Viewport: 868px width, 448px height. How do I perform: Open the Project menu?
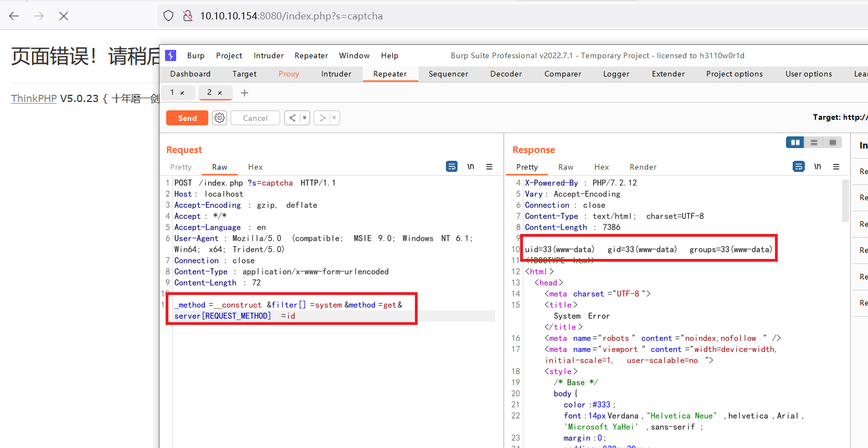(229, 55)
